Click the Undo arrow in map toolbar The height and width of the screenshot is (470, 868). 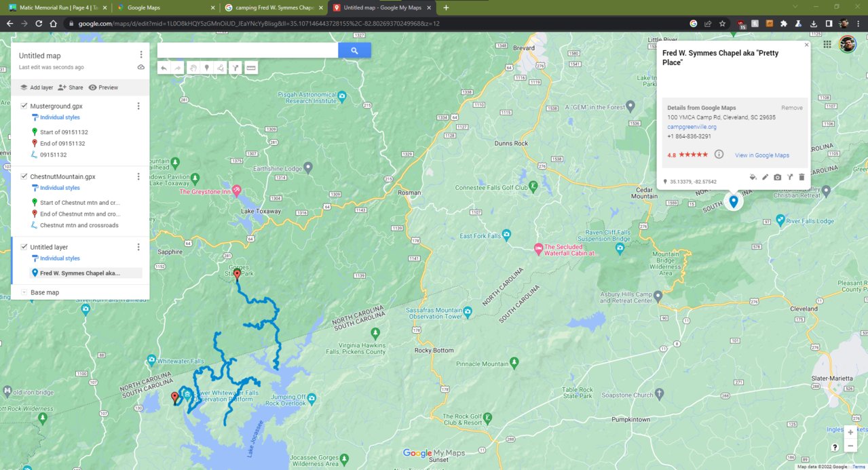tap(164, 68)
